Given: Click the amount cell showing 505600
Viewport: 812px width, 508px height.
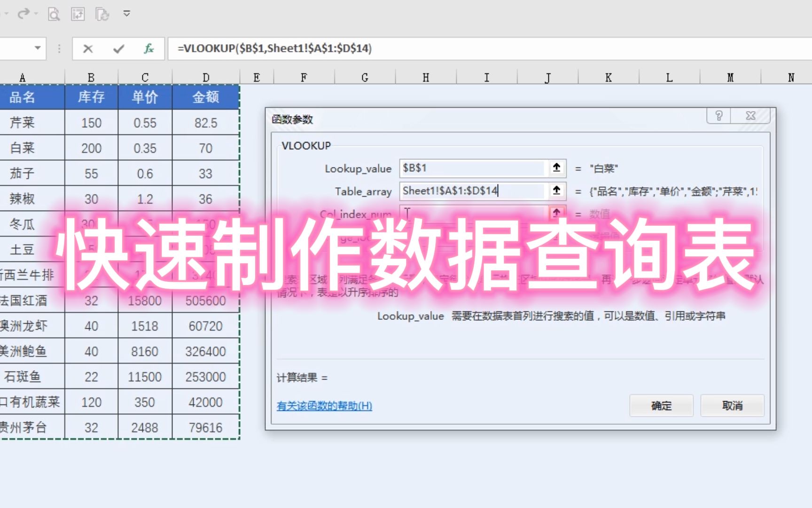Looking at the screenshot, I should point(206,301).
